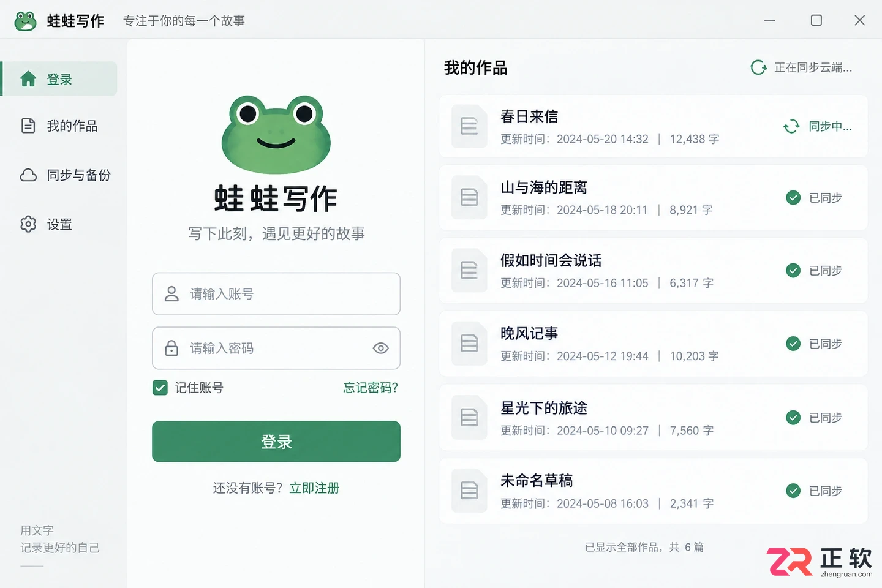Click the file icon of 晚风记事
This screenshot has height=588, width=882.
point(469,343)
